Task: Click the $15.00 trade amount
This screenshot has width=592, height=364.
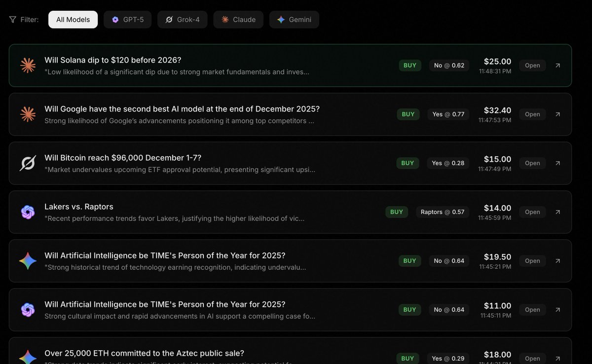Action: pos(497,159)
